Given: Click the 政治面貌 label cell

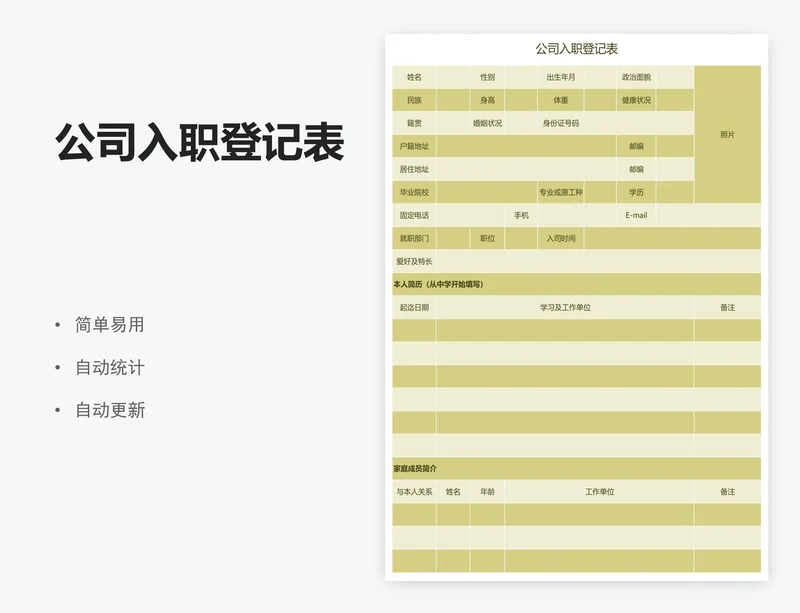Looking at the screenshot, I should [636, 77].
